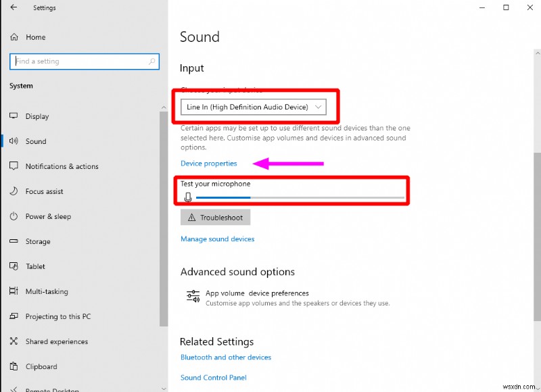Image resolution: width=541 pixels, height=392 pixels.
Task: Click the Troubleshoot button
Action: [x=215, y=217]
